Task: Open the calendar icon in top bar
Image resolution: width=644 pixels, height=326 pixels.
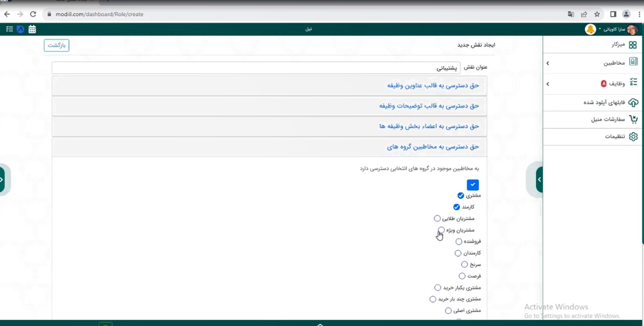Action: tap(32, 29)
